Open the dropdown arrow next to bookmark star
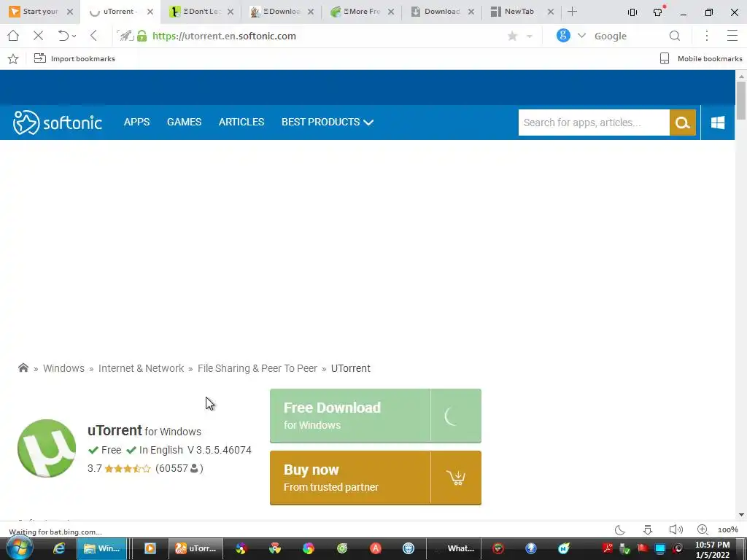 point(530,36)
